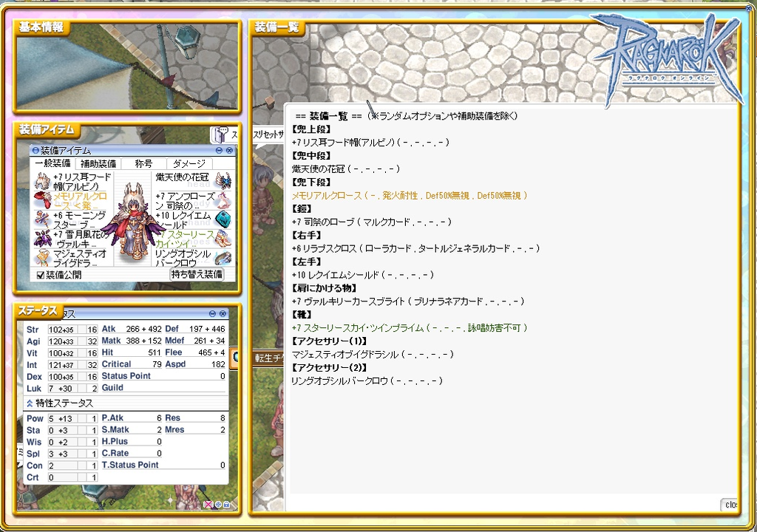Select the +10 レクイエムシールド shield icon

coord(223,219)
